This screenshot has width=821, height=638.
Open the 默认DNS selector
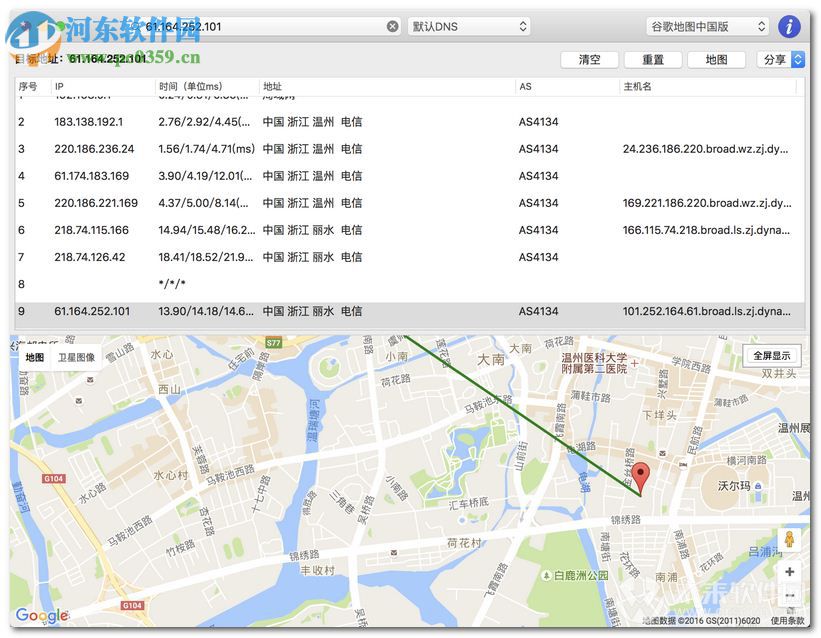click(469, 26)
